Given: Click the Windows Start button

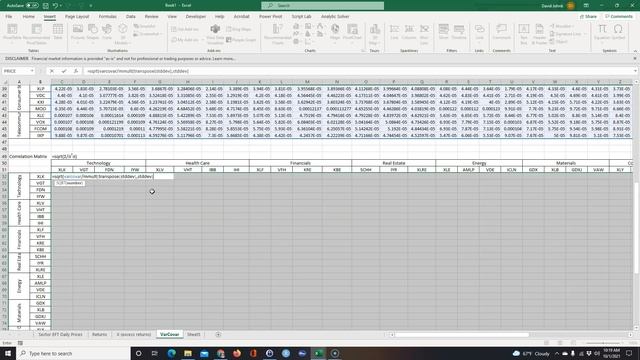Looking at the screenshot, I should [x=8, y=353].
